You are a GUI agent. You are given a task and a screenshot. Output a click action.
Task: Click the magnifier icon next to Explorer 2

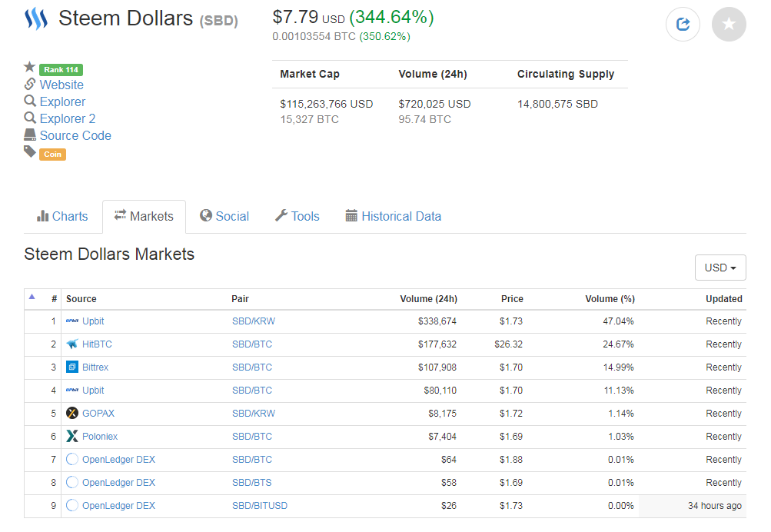(x=30, y=118)
